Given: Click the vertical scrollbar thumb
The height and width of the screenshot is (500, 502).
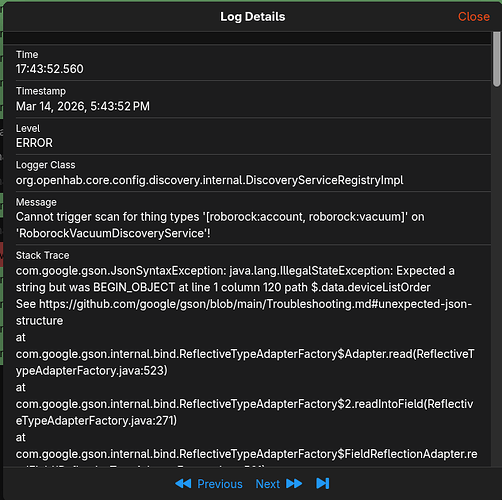Looking at the screenshot, I should click(497, 59).
